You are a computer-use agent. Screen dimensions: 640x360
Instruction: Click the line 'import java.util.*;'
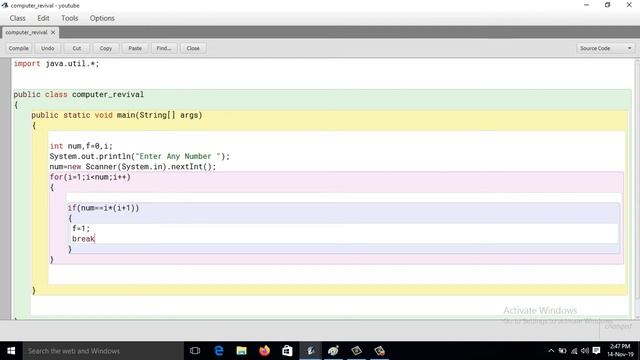56,64
